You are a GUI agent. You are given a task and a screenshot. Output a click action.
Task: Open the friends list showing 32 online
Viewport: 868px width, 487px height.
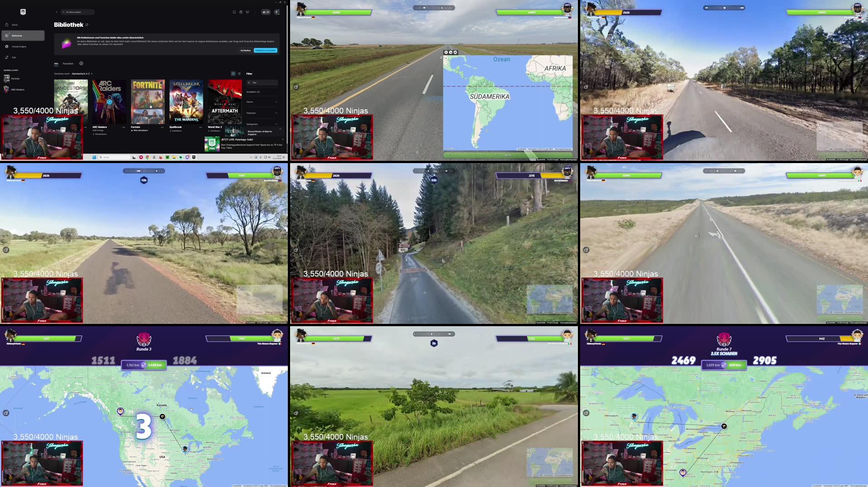point(265,12)
